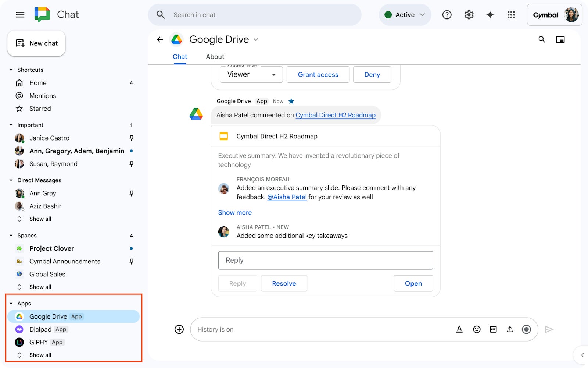Toggle pin for Susan, Raymond

[x=131, y=164]
